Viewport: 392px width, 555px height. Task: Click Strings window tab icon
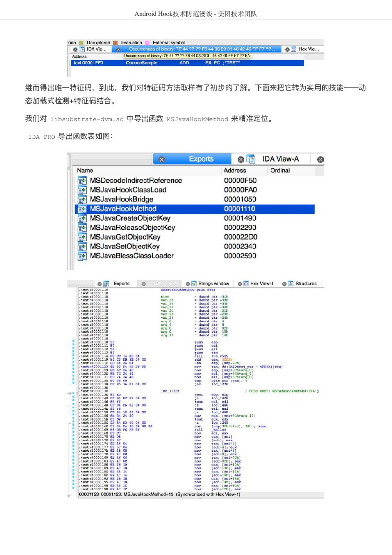[x=194, y=284]
